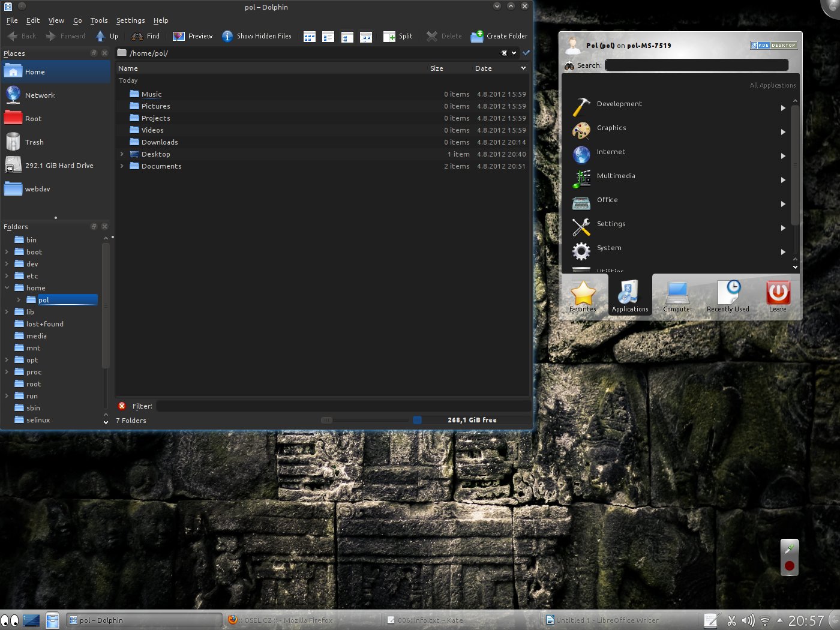
Task: Switch to the Recently Used tab
Action: 728,295
